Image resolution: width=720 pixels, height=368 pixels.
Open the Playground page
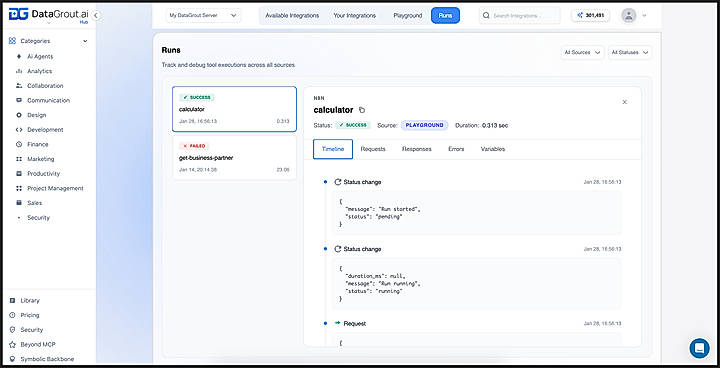pyautogui.click(x=408, y=16)
